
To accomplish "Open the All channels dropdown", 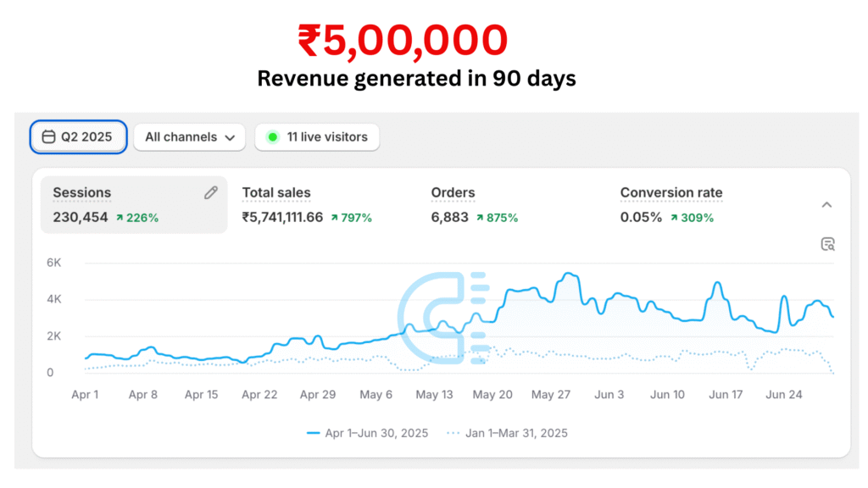I will [x=189, y=137].
